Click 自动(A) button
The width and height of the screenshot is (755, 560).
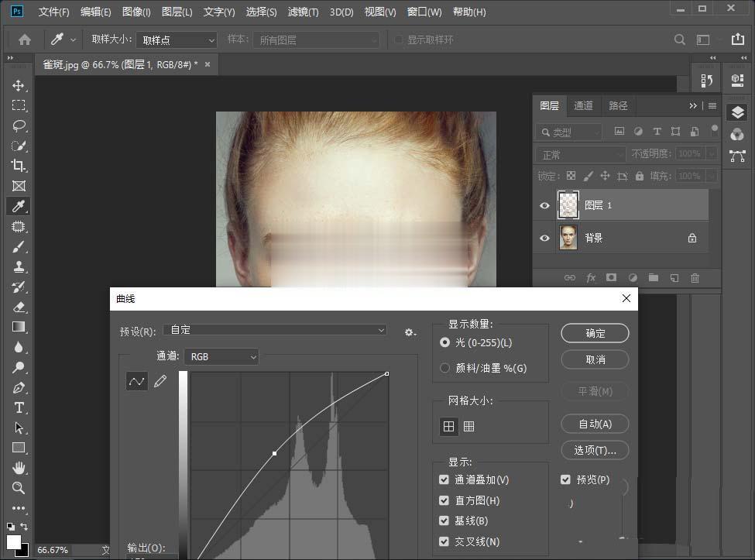pyautogui.click(x=595, y=424)
